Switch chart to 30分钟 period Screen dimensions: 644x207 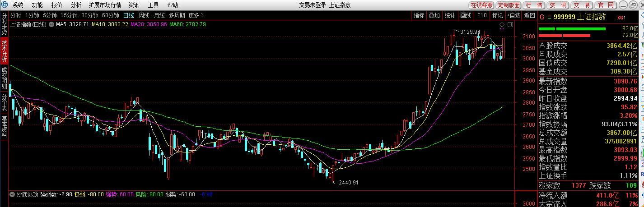[x=89, y=15]
